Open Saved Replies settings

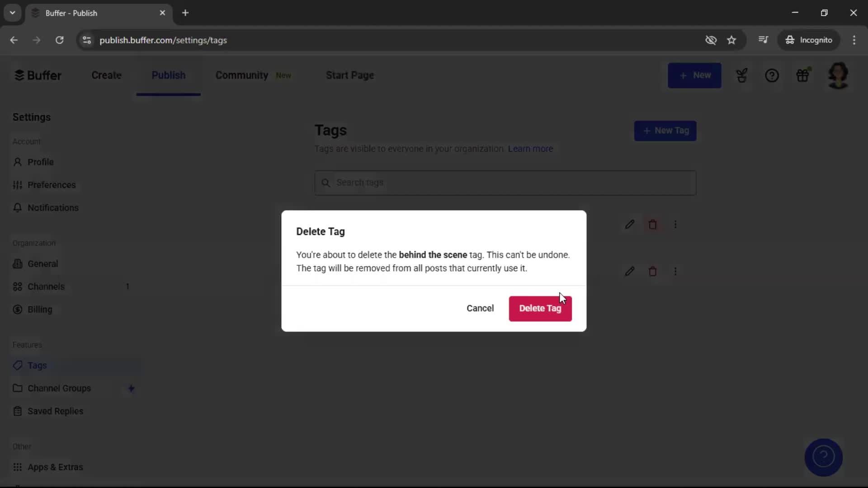[x=54, y=411]
